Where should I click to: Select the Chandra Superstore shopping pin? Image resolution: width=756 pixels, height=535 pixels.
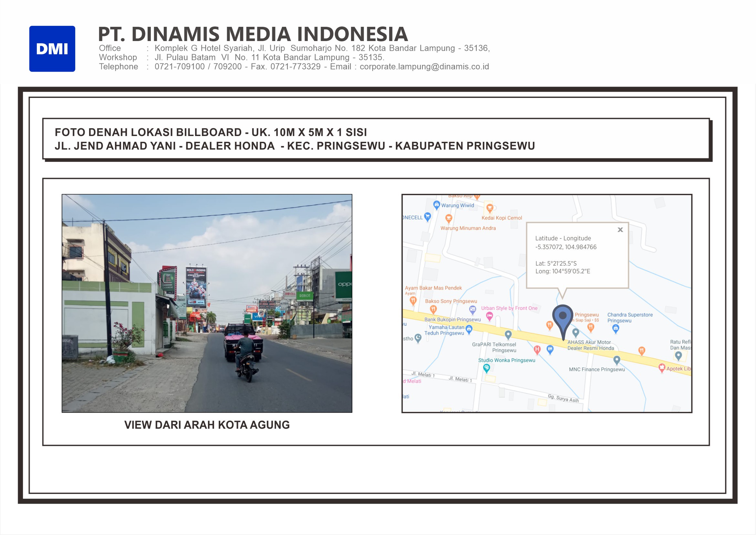(616, 329)
